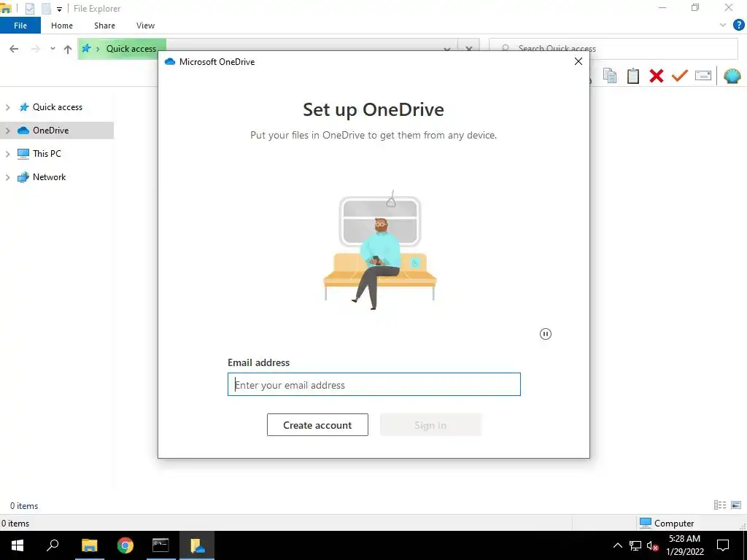The height and width of the screenshot is (560, 747).
Task: Expand Network tree node
Action: pos(7,177)
